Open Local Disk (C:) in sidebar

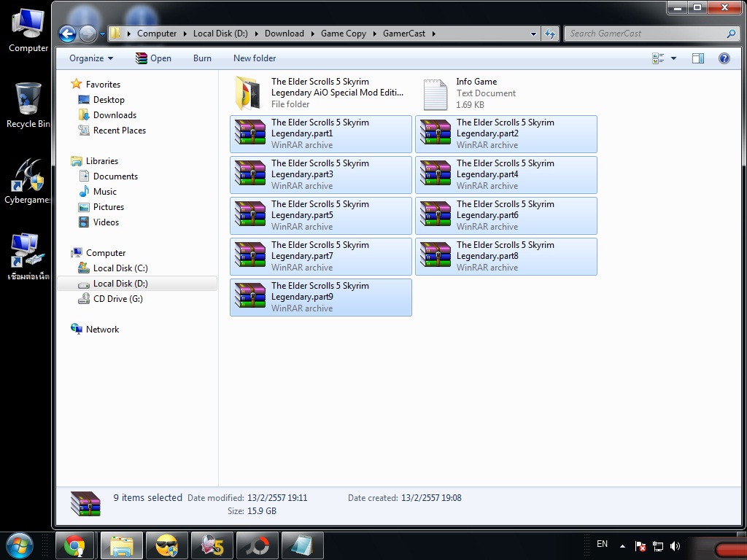(x=120, y=268)
